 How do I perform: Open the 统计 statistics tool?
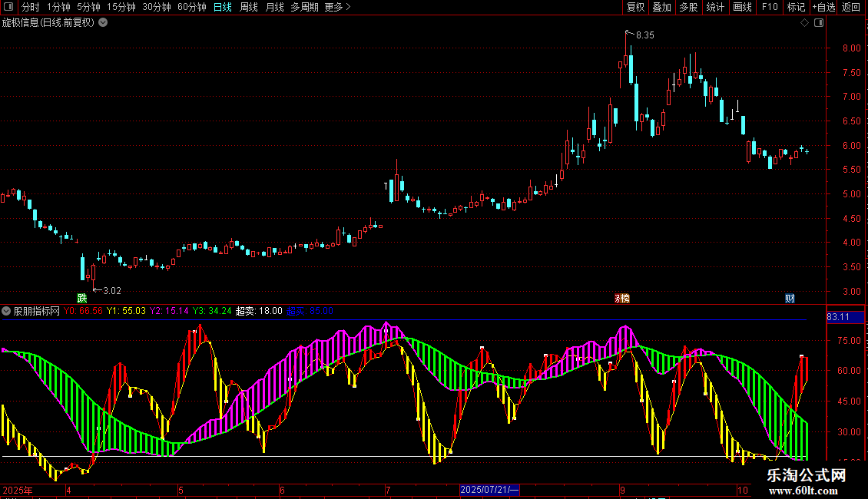[x=714, y=7]
